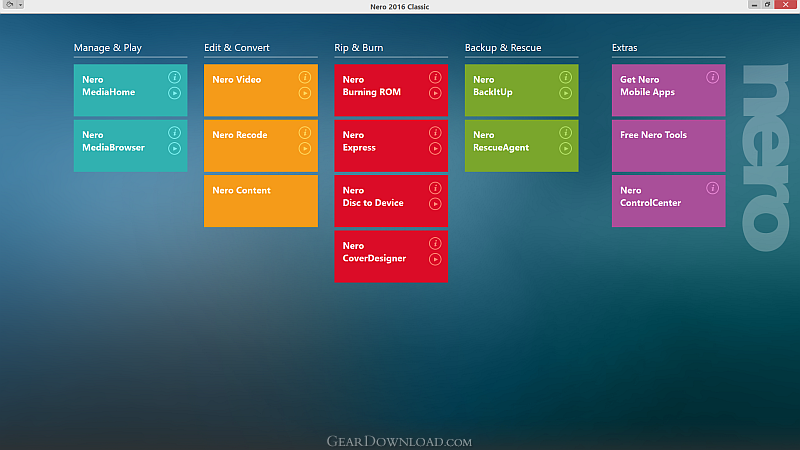The image size is (800, 450).
Task: Launch Nero Express via play icon
Action: [435, 148]
